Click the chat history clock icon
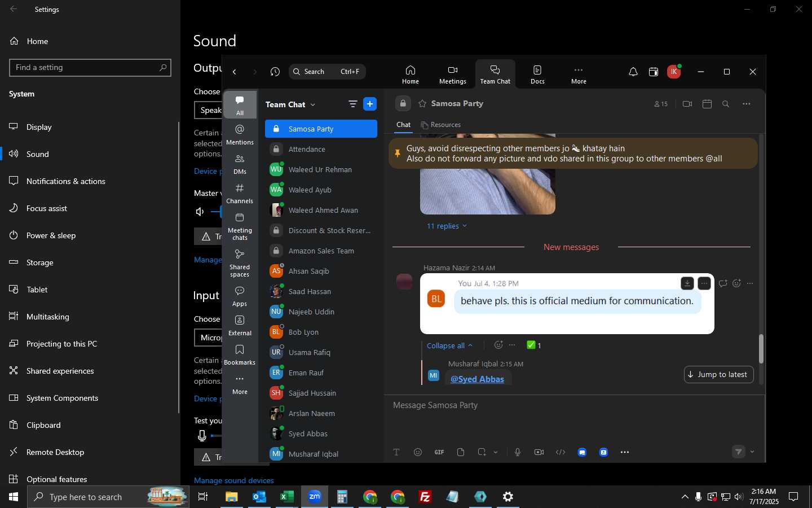The image size is (812, 508). click(x=275, y=72)
